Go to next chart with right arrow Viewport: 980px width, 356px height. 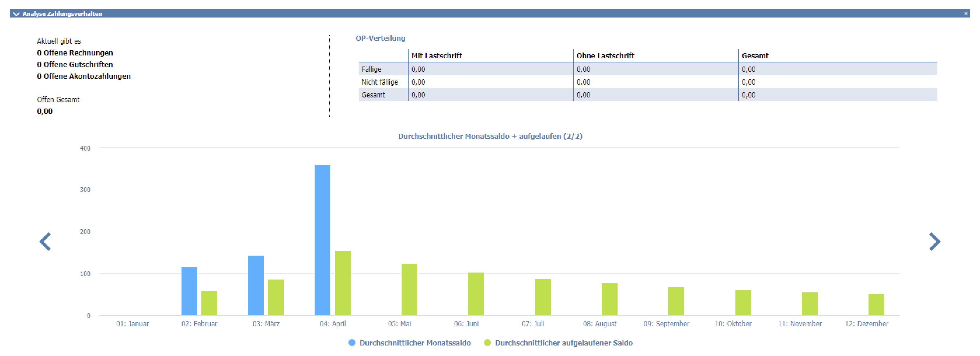coord(934,242)
